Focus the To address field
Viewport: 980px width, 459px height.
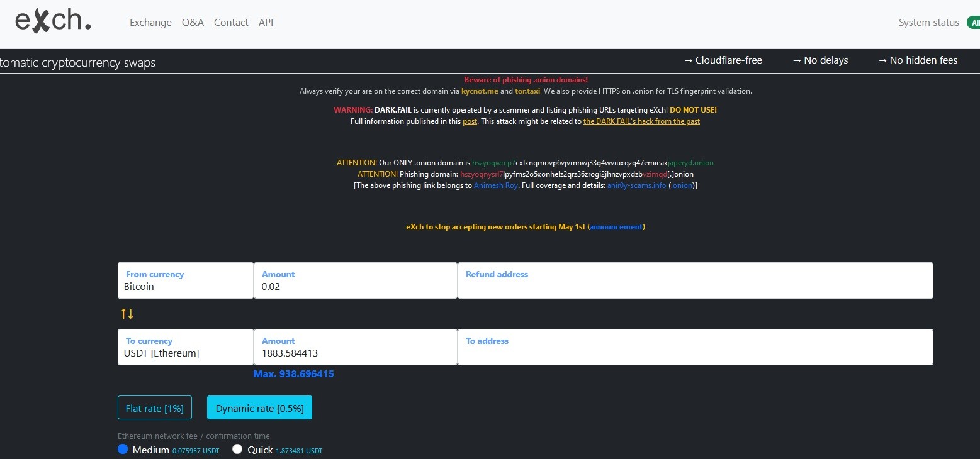coord(696,347)
